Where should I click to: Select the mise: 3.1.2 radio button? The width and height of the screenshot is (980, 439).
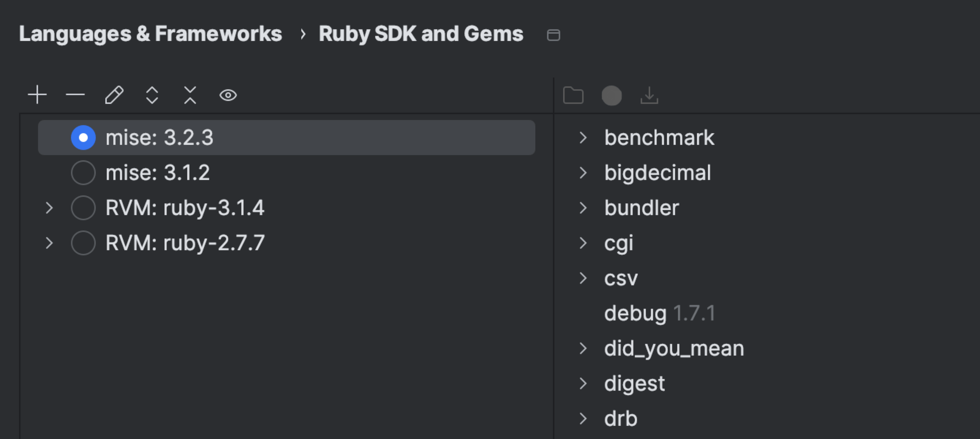[83, 172]
